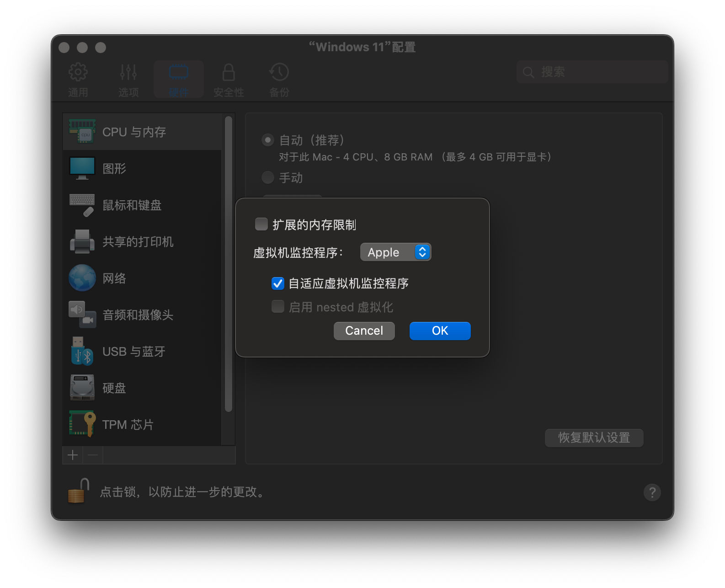Click the 共享的打印机 label text
Viewport: 725px width, 588px height.
tap(138, 241)
